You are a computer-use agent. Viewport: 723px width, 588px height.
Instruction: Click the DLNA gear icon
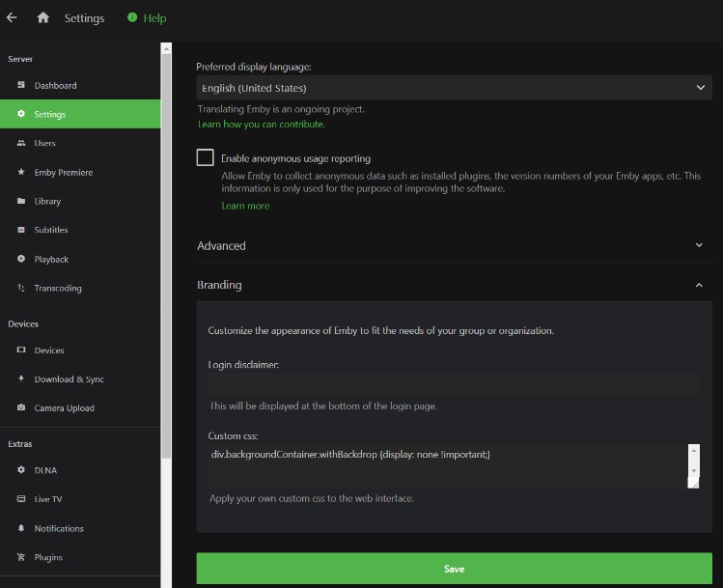[x=21, y=469]
